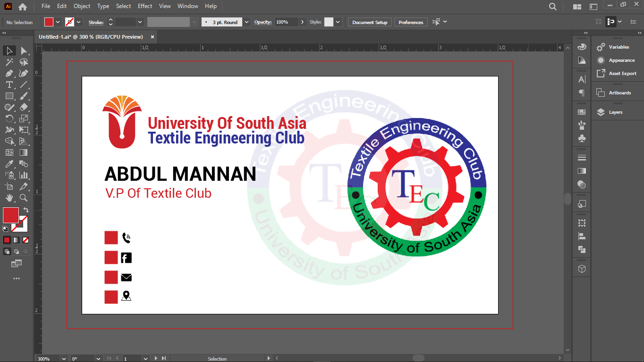Click the Style swatch in the control bar

point(329,22)
